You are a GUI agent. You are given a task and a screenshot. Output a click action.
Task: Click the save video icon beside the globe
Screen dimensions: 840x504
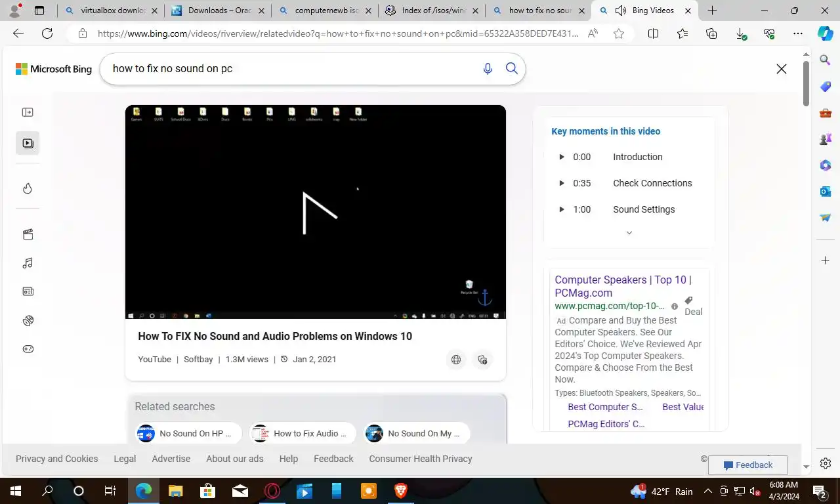pos(482,360)
